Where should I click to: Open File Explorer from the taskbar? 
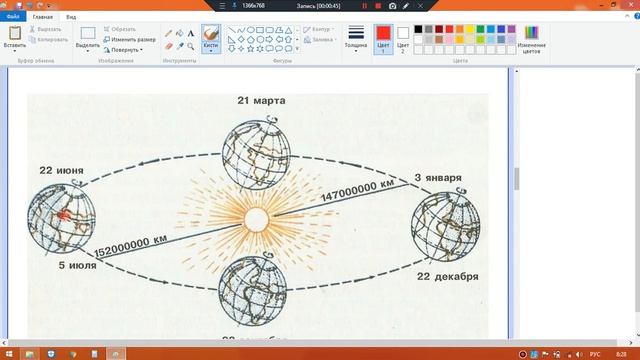click(x=30, y=354)
